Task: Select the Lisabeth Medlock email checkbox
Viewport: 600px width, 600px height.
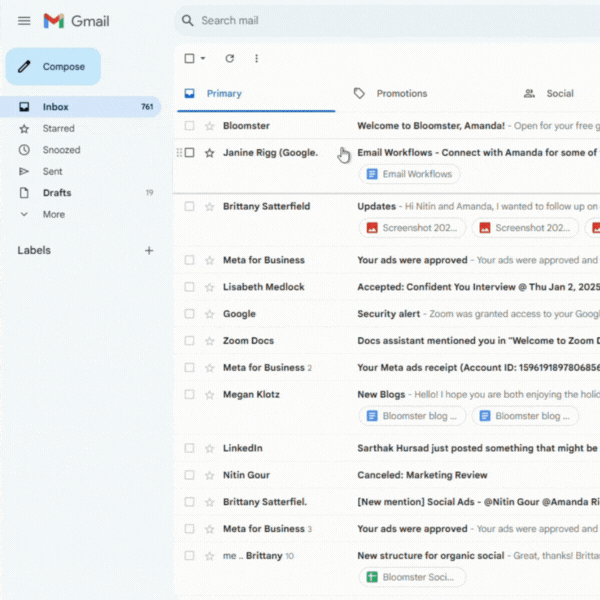Action: coord(189,287)
